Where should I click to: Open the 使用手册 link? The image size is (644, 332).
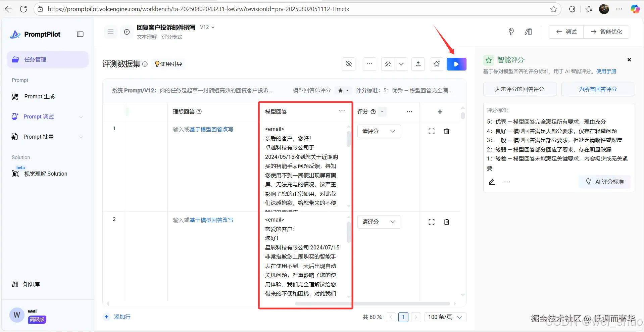coord(606,71)
